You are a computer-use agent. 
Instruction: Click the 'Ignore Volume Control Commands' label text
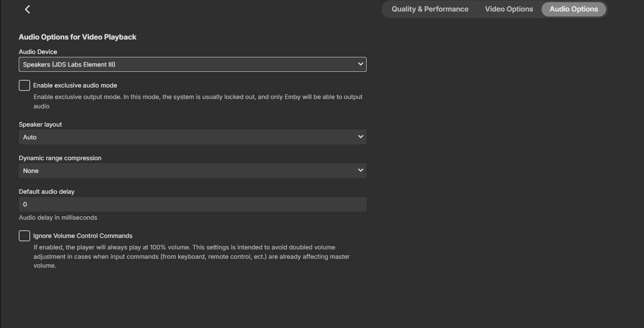[83, 236]
